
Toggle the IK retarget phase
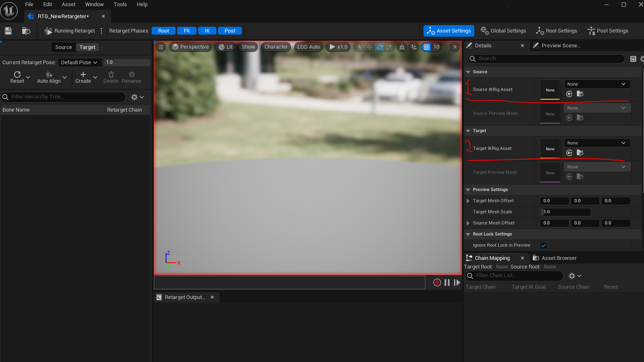[207, 31]
